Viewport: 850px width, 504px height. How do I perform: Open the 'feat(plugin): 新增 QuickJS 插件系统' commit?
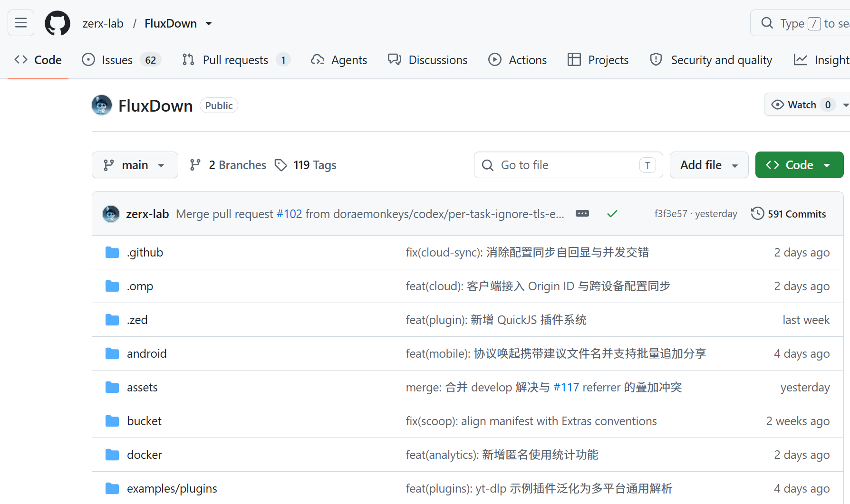[496, 320]
